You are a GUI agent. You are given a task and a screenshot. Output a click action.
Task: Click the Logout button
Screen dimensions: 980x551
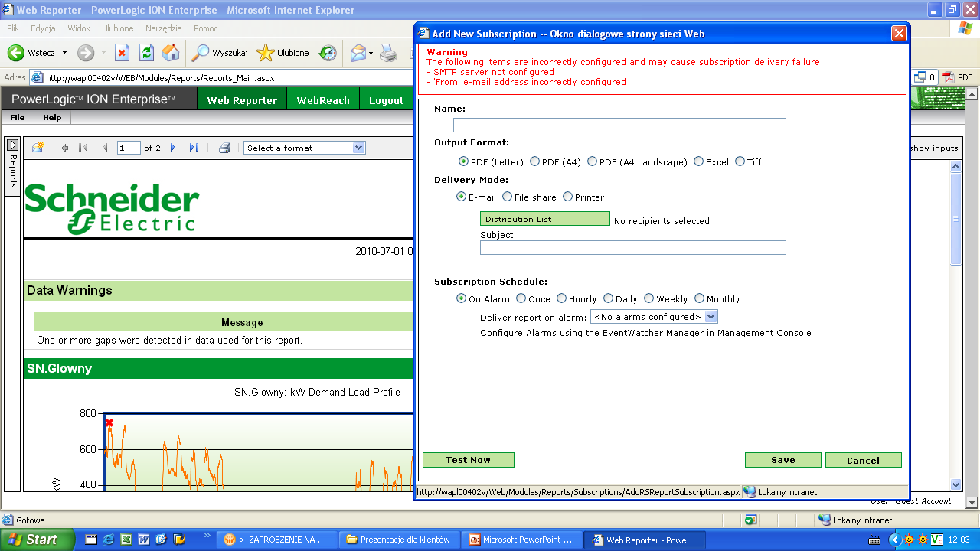[386, 99]
